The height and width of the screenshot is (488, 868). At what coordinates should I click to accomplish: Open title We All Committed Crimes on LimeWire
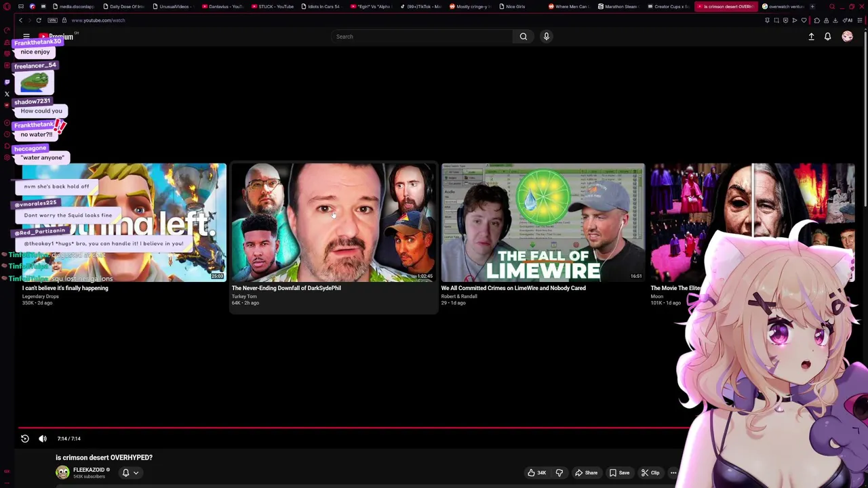click(x=513, y=288)
